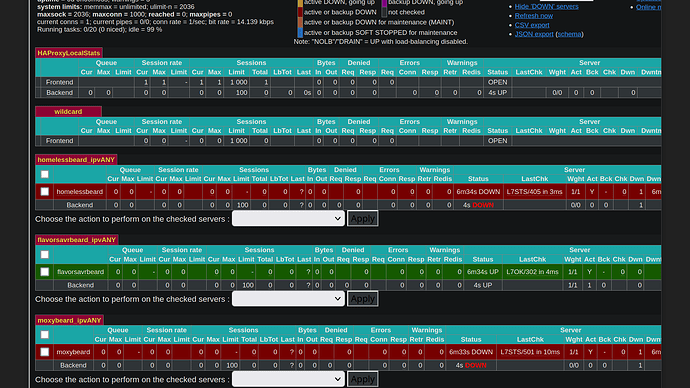Image resolution: width=690 pixels, height=388 pixels.
Task: Open the homelessbeard_ipvANY proxy title
Action: [x=76, y=160]
